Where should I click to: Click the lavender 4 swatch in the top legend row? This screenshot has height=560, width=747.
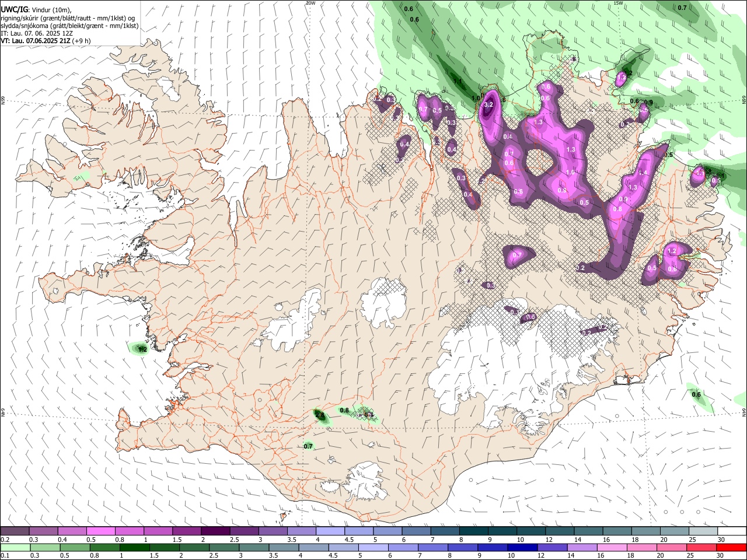[x=330, y=531]
